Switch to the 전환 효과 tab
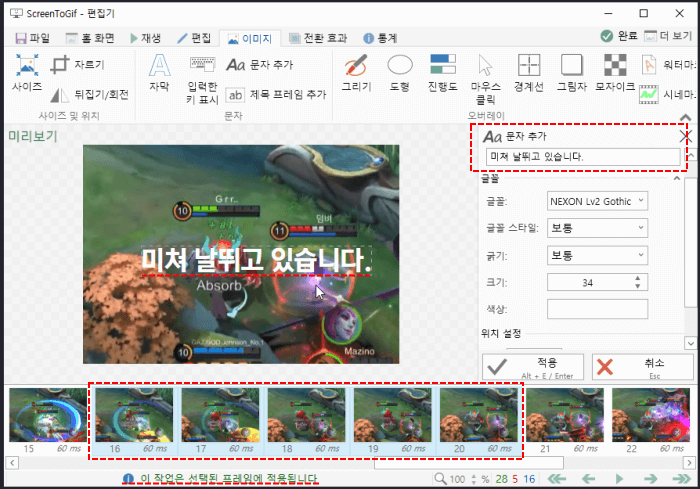The width and height of the screenshot is (700, 489). click(x=317, y=38)
